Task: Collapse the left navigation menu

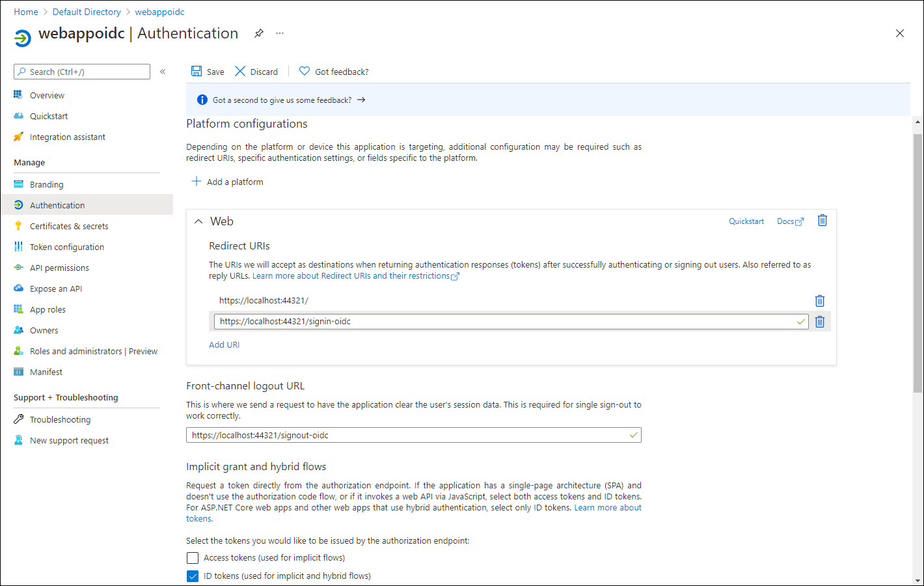Action: tap(163, 72)
